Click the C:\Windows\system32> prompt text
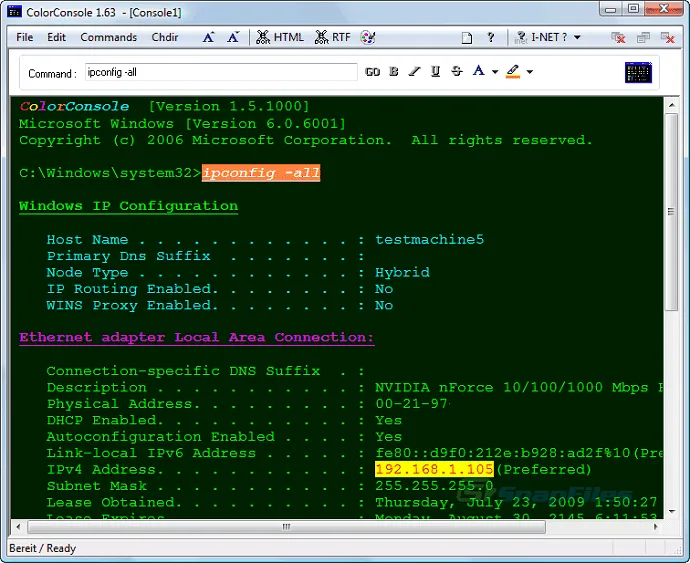This screenshot has width=690, height=563. tap(110, 173)
